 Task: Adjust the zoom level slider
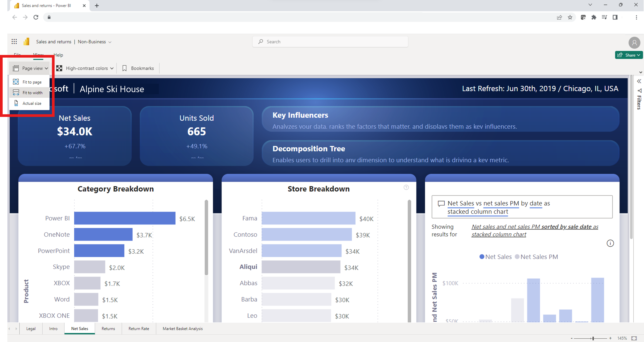click(602, 337)
